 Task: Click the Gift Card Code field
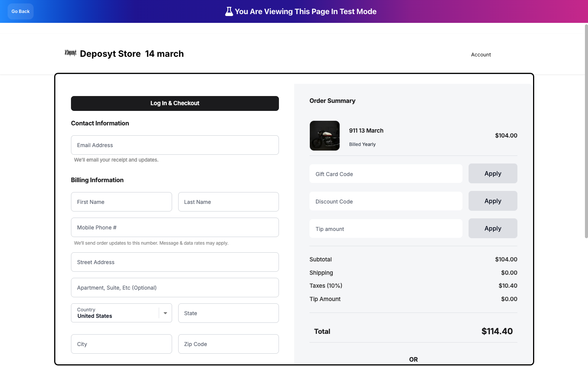pos(386,174)
